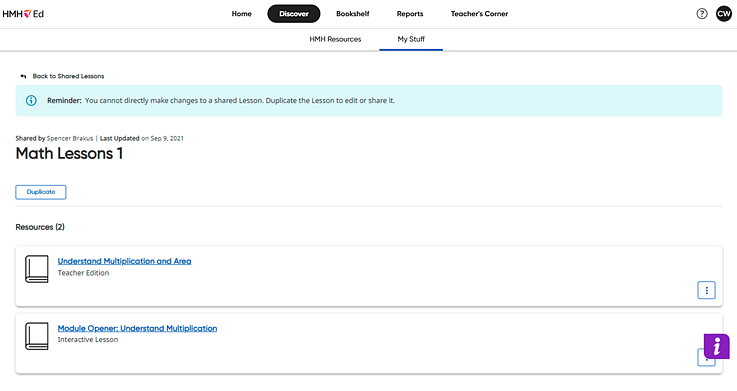The image size is (737, 391).
Task: Click the book icon for the Module Opener lesson
Action: coord(37,336)
